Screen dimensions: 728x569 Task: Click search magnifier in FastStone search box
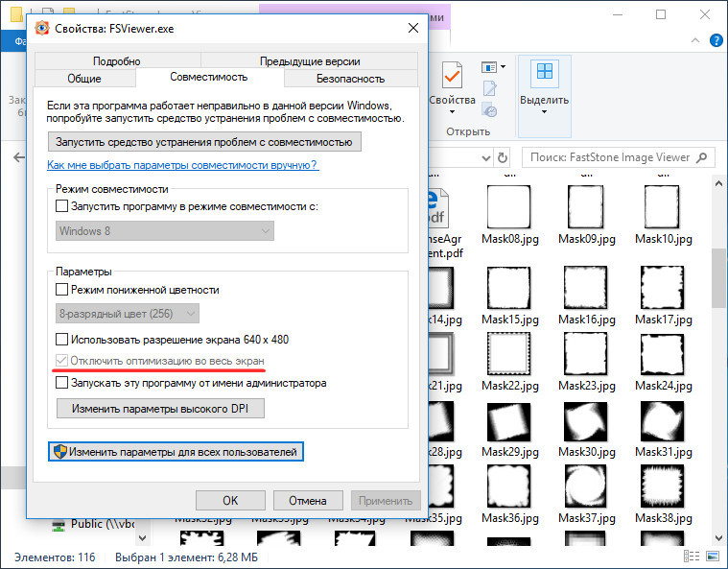(x=701, y=157)
